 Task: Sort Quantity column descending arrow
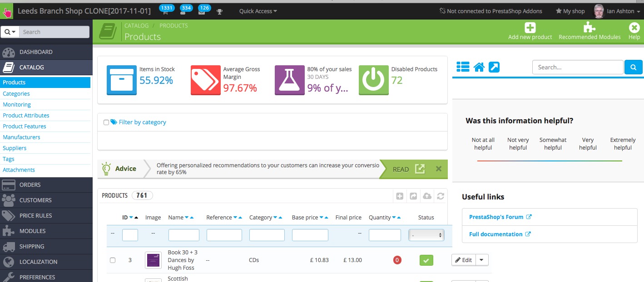pyautogui.click(x=394, y=218)
